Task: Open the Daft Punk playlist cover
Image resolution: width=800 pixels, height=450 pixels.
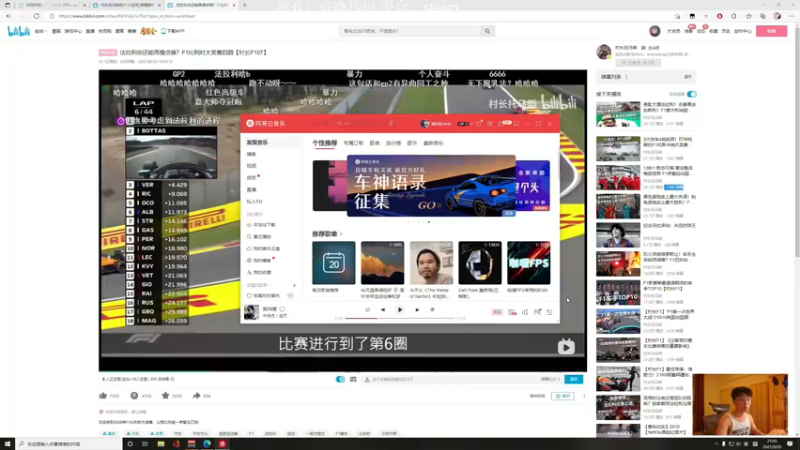Action: coord(480,263)
